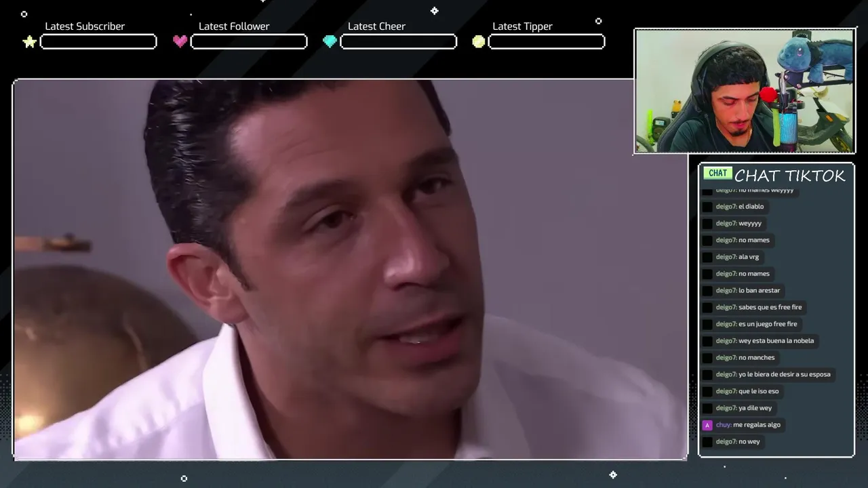This screenshot has width=868, height=488.
Task: Click the yellow star Latest Subscriber icon
Action: [29, 42]
